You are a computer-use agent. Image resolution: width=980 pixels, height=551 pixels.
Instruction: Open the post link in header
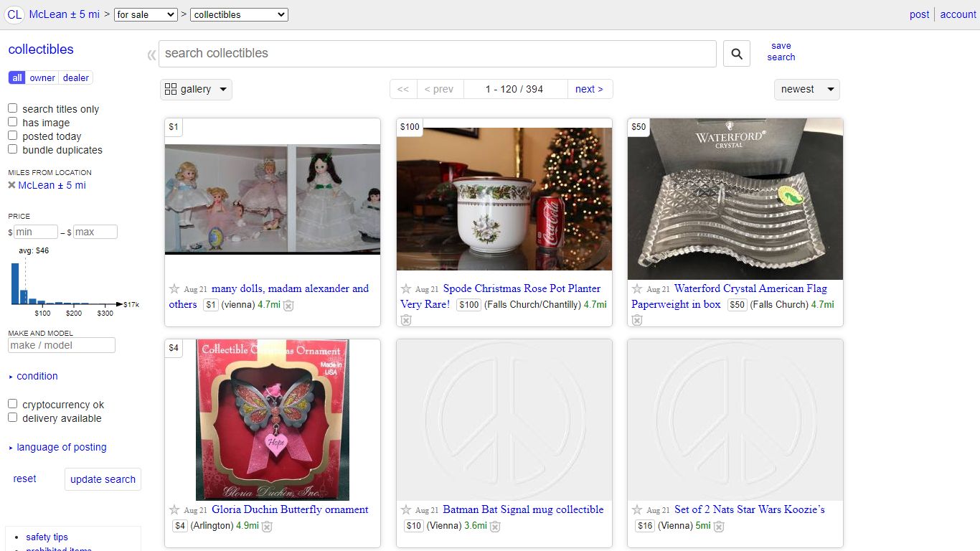919,14
